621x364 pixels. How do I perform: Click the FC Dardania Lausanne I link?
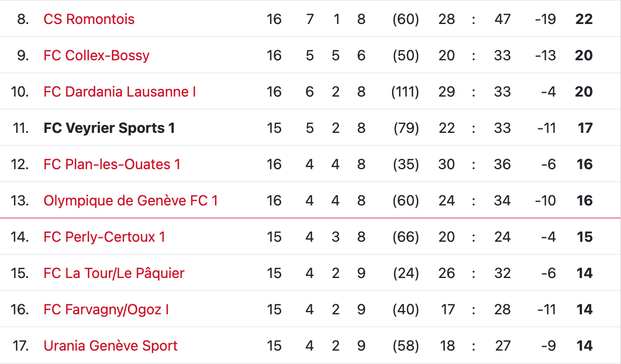click(x=120, y=92)
